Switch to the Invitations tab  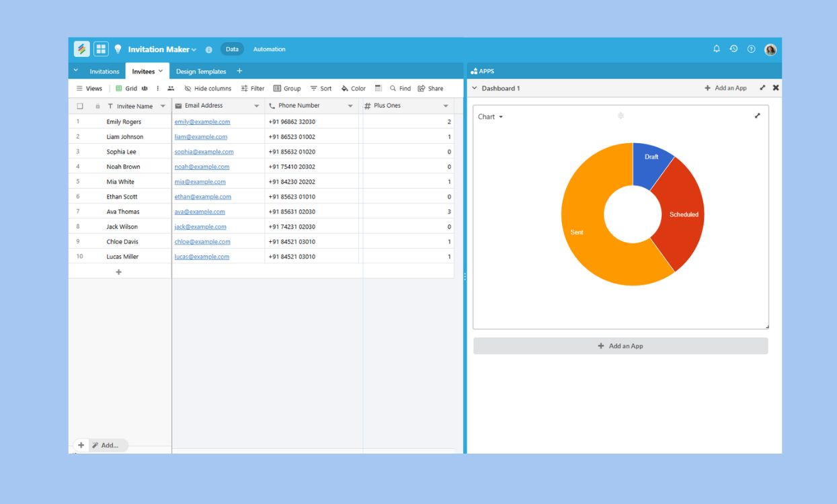point(104,72)
